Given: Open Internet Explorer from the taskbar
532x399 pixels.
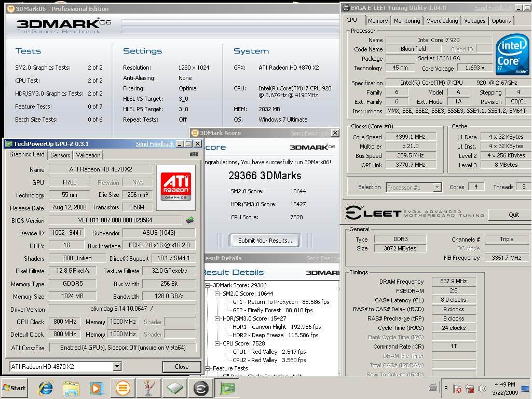Looking at the screenshot, I should point(46,388).
